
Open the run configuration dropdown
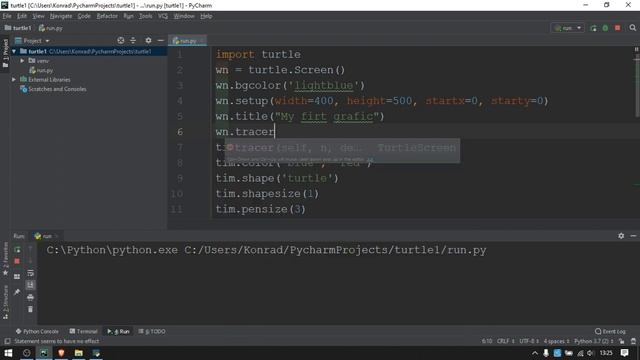click(568, 28)
